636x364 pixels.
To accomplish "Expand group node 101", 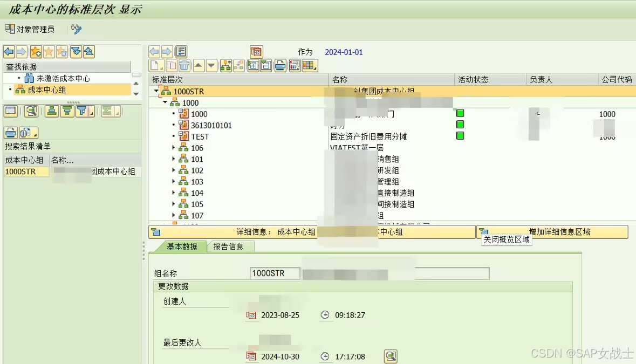I will pos(174,159).
